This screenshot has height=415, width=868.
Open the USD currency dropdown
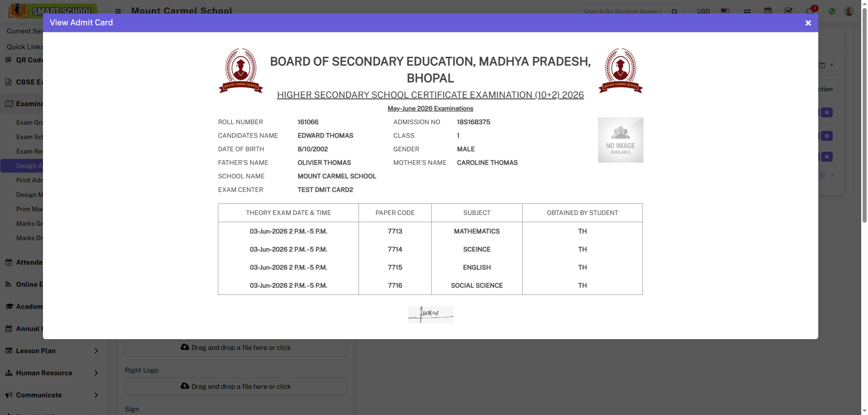tap(703, 11)
